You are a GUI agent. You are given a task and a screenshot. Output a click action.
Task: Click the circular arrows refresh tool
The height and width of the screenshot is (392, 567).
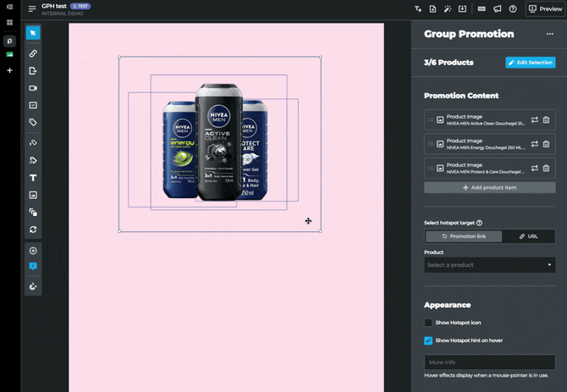click(33, 229)
